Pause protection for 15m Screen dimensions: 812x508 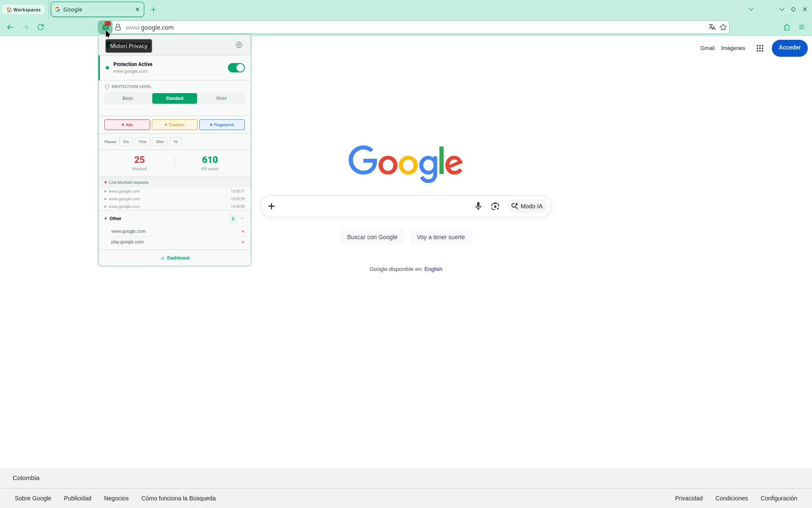143,142
